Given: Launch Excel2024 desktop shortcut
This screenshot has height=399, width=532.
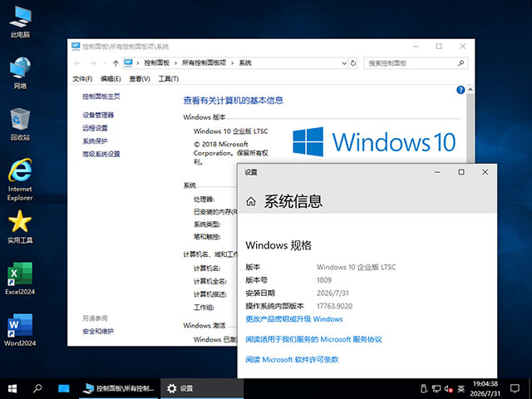Looking at the screenshot, I should [20, 278].
